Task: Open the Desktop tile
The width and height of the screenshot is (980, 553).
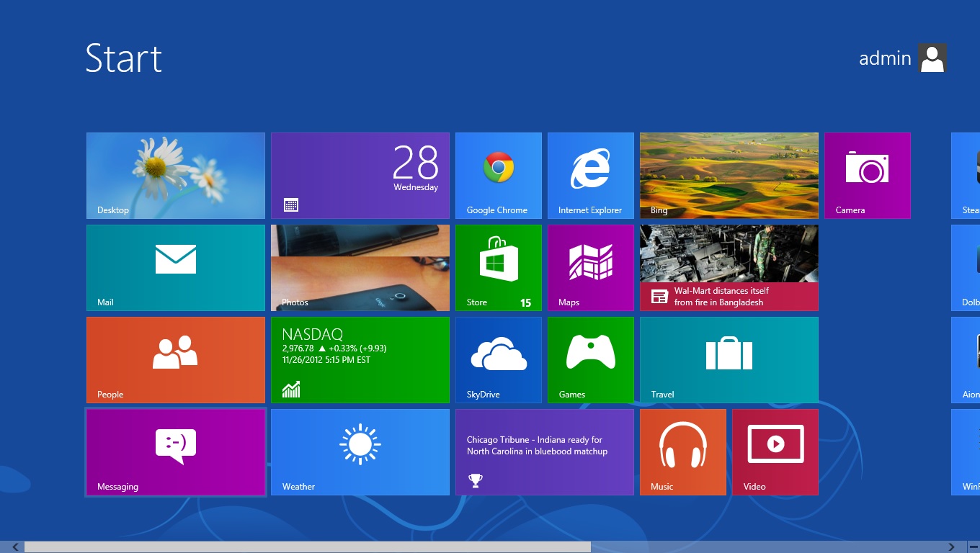Action: tap(175, 175)
